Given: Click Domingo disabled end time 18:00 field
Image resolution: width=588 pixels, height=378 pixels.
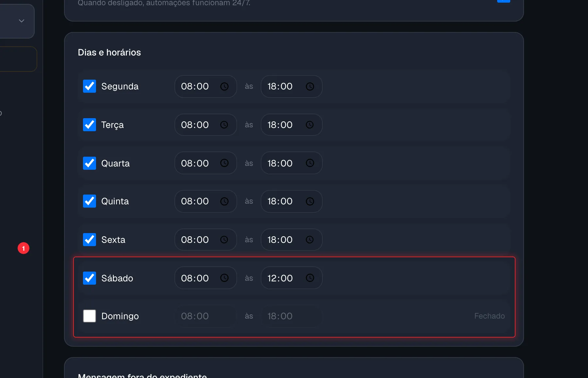Looking at the screenshot, I should click(292, 316).
